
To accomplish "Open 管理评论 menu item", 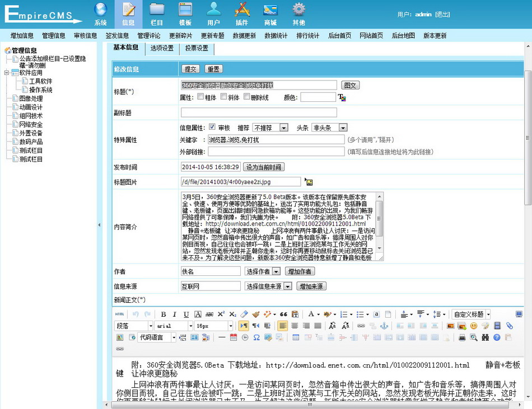I will click(x=148, y=36).
